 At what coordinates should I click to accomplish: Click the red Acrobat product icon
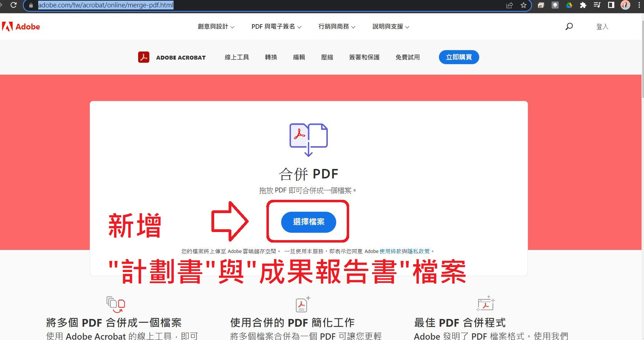(x=144, y=57)
